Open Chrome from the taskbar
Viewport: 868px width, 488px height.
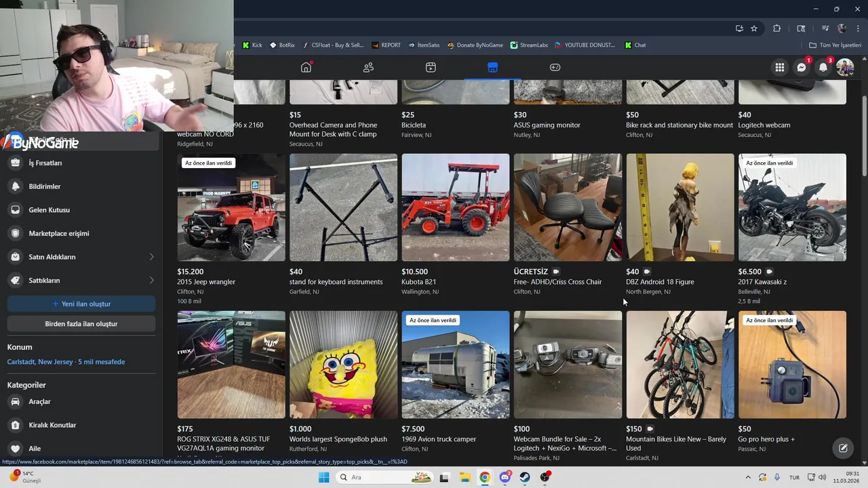click(485, 477)
